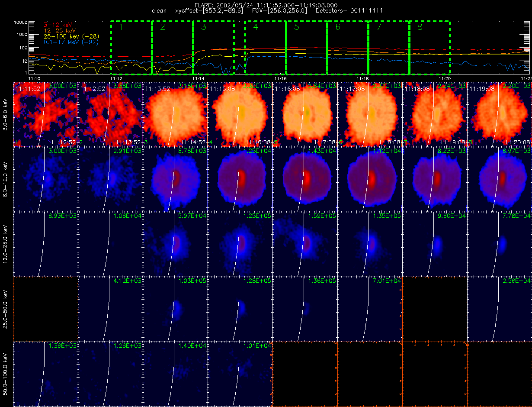Image resolution: width=532 pixels, height=407 pixels.
Task: Select the 12-25 keV image with peak 1.59E+05
Action: pos(305,244)
